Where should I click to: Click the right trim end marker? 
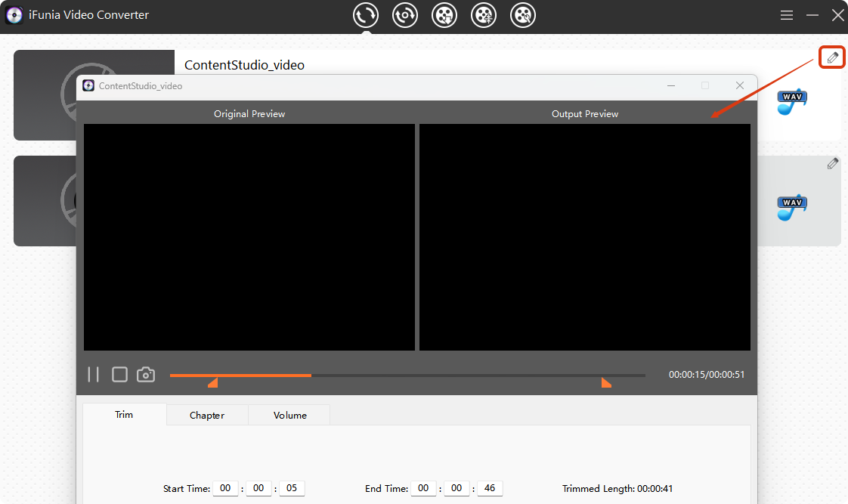coord(605,383)
